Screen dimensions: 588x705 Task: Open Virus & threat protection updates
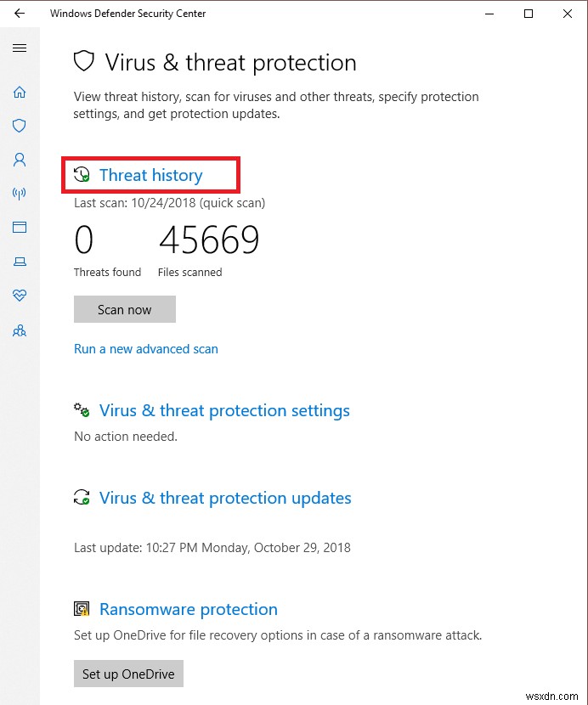[x=224, y=498]
